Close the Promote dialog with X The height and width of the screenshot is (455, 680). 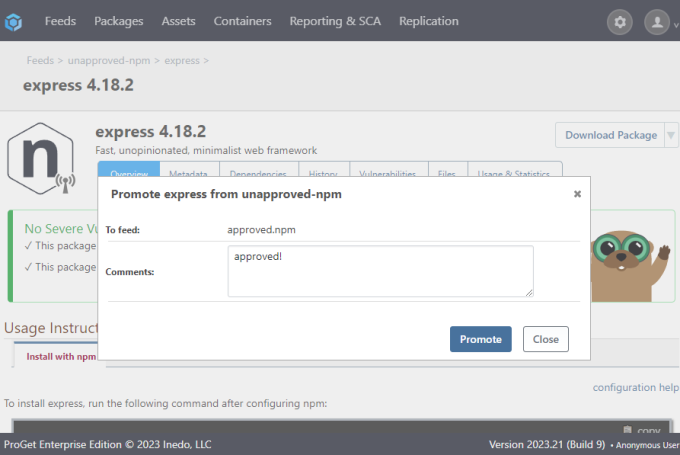(577, 194)
